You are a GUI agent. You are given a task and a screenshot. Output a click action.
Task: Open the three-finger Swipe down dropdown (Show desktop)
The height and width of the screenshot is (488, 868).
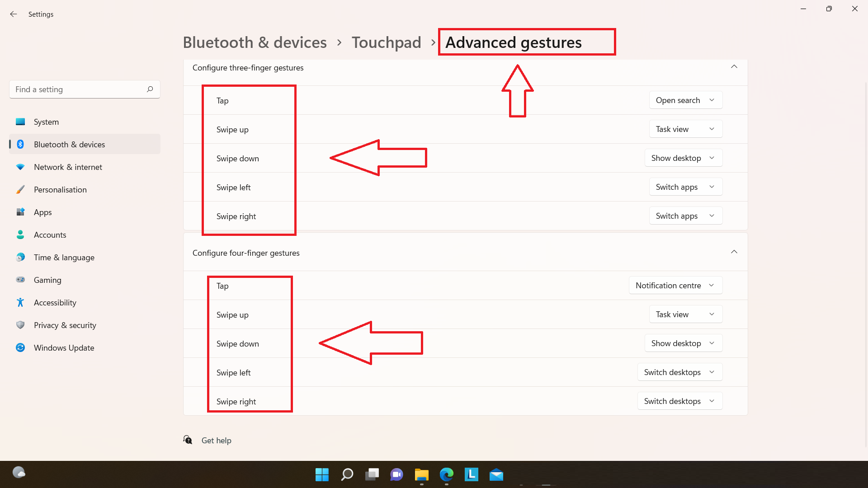click(x=683, y=158)
